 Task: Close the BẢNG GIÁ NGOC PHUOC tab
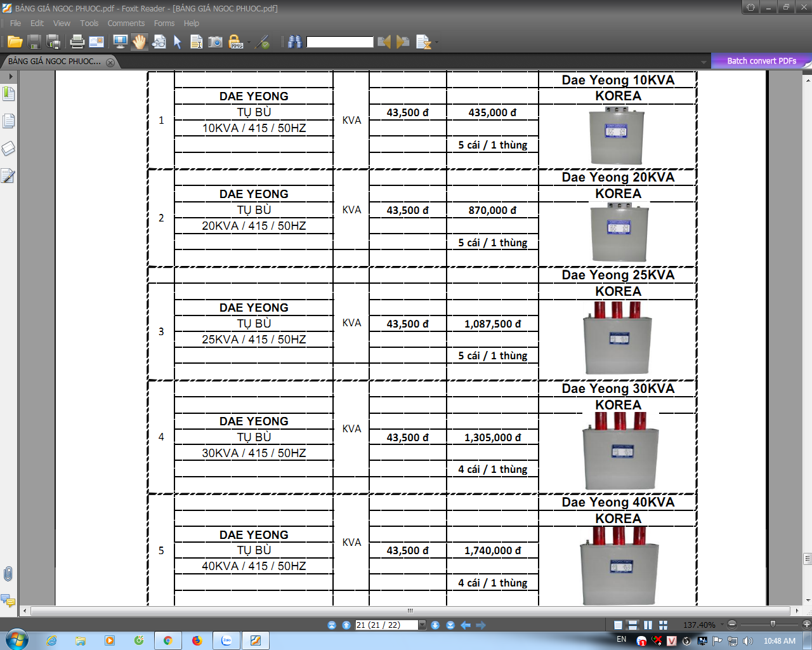pyautogui.click(x=110, y=62)
